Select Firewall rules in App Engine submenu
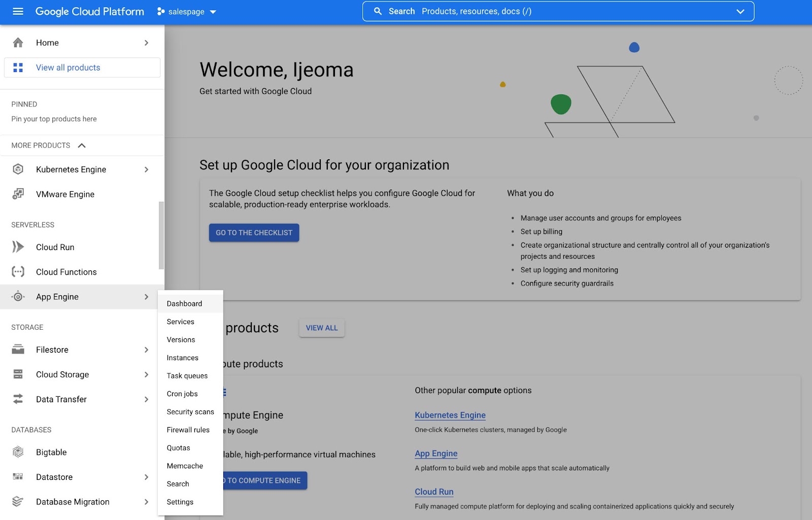The image size is (812, 520). coord(190,430)
